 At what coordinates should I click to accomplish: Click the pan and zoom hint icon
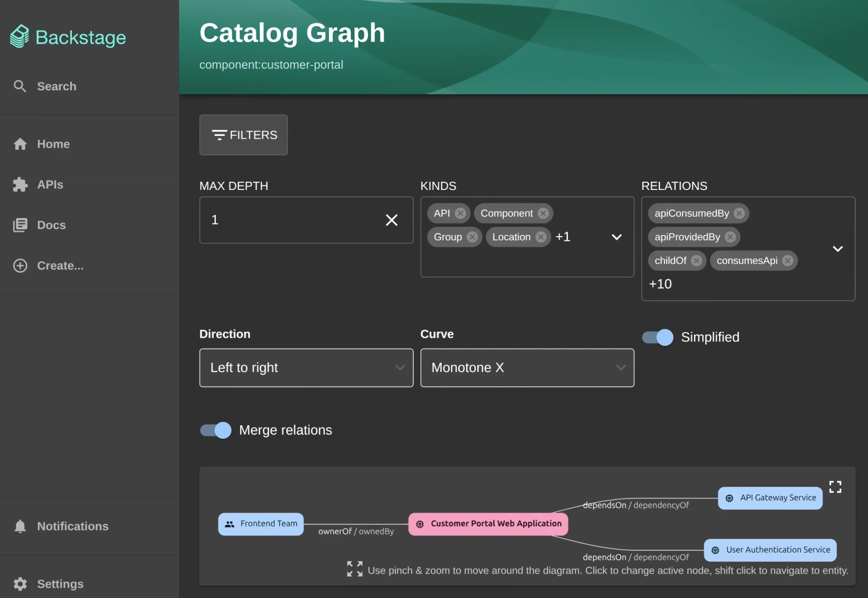click(x=354, y=569)
